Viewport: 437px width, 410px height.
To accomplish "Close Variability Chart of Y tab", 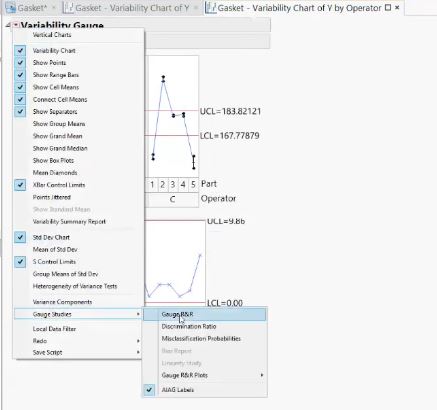I will click(x=196, y=7).
